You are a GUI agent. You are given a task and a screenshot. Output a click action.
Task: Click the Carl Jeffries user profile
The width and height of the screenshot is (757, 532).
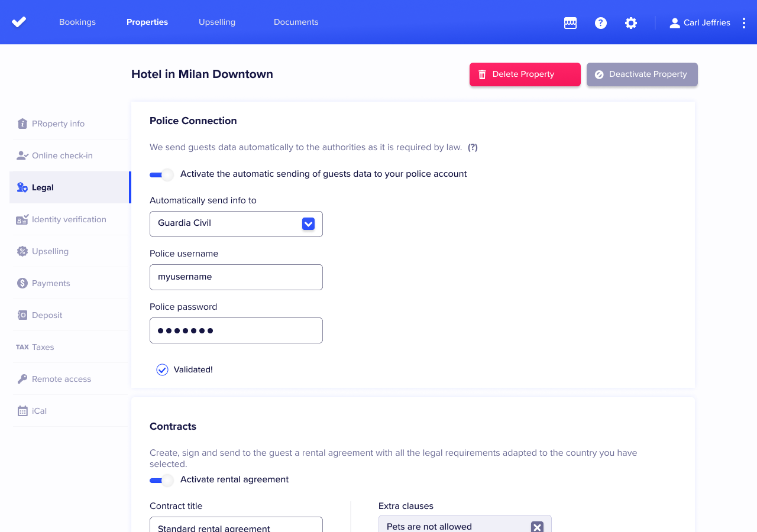coord(700,23)
